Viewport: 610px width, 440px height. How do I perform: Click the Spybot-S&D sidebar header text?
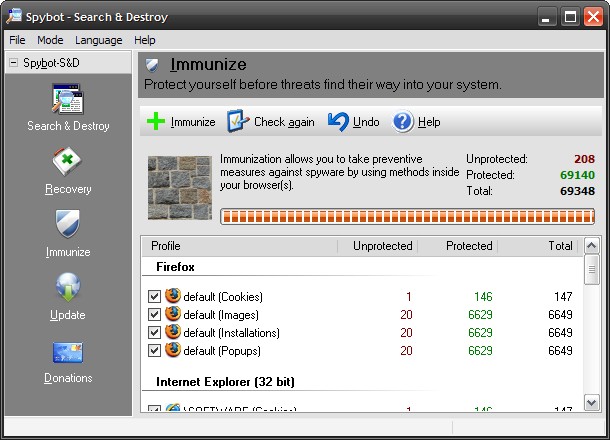[x=51, y=63]
